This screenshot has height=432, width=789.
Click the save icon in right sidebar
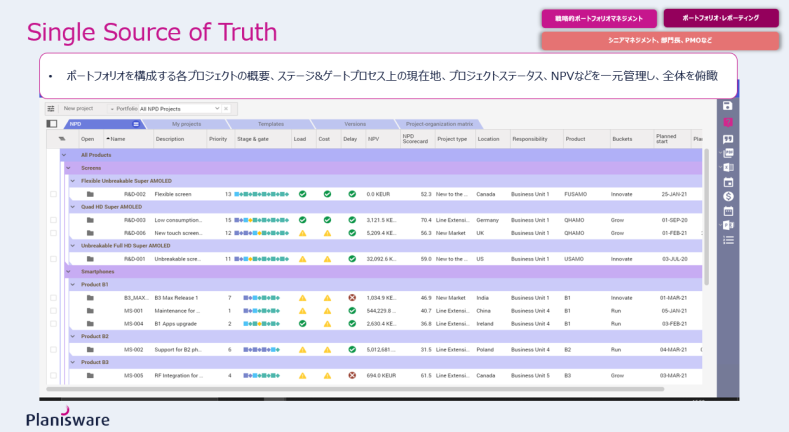[727, 106]
